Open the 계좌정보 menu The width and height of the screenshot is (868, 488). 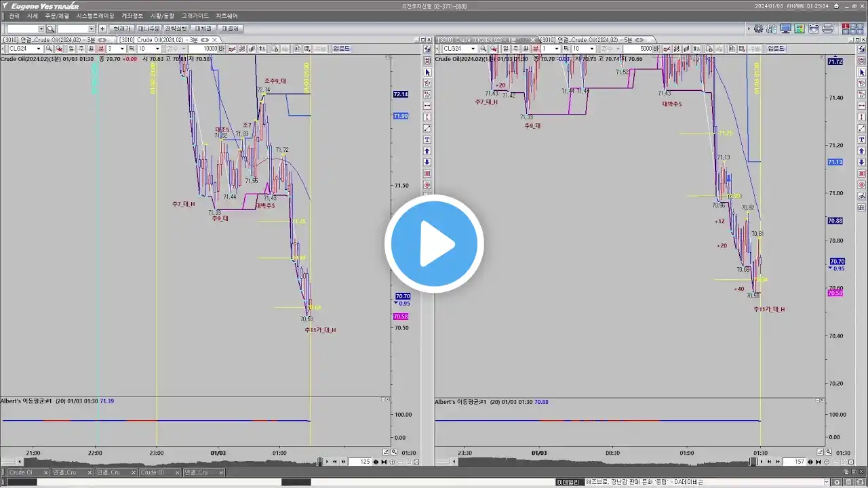pos(132,16)
